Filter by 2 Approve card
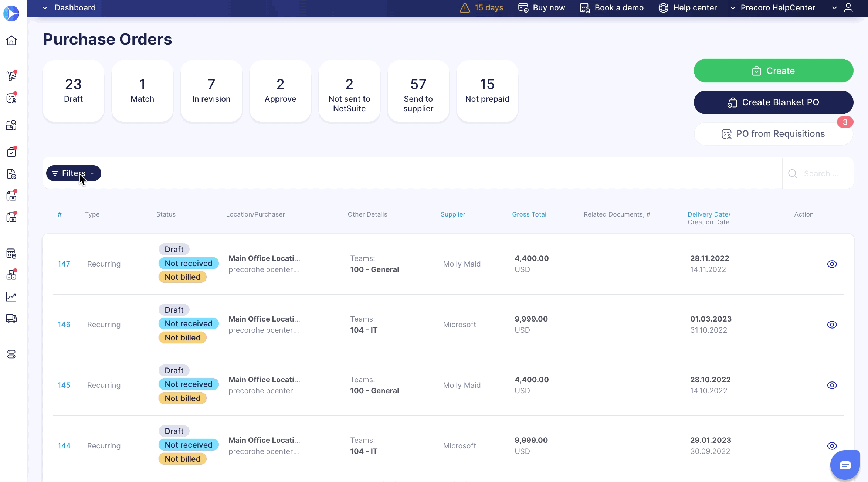868x482 pixels. [x=280, y=91]
